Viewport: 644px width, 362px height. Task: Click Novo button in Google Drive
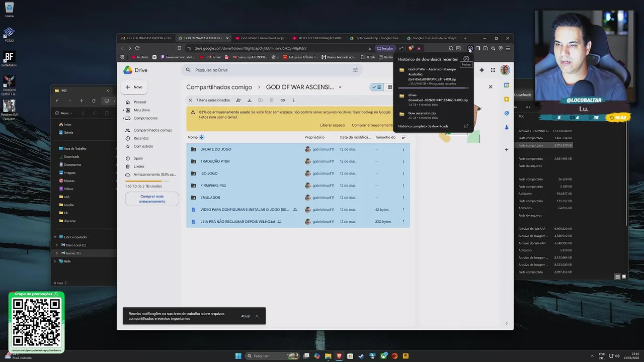(x=134, y=87)
